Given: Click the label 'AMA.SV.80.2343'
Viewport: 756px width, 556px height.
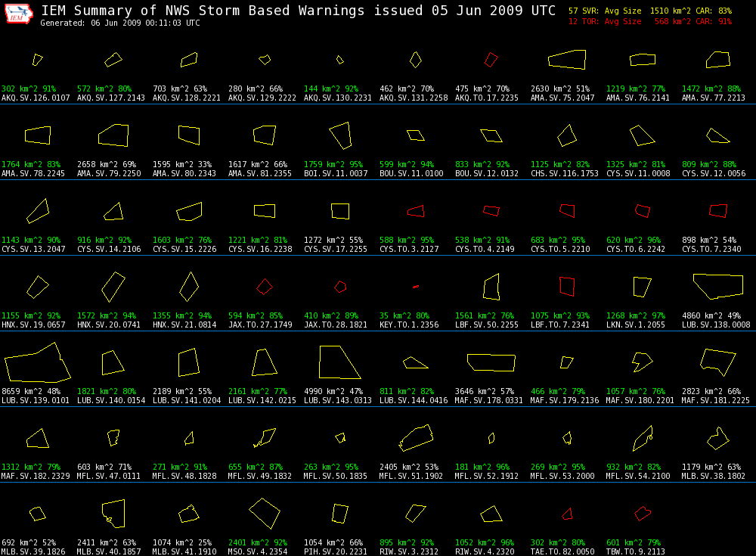Looking at the screenshot, I should (x=184, y=174).
